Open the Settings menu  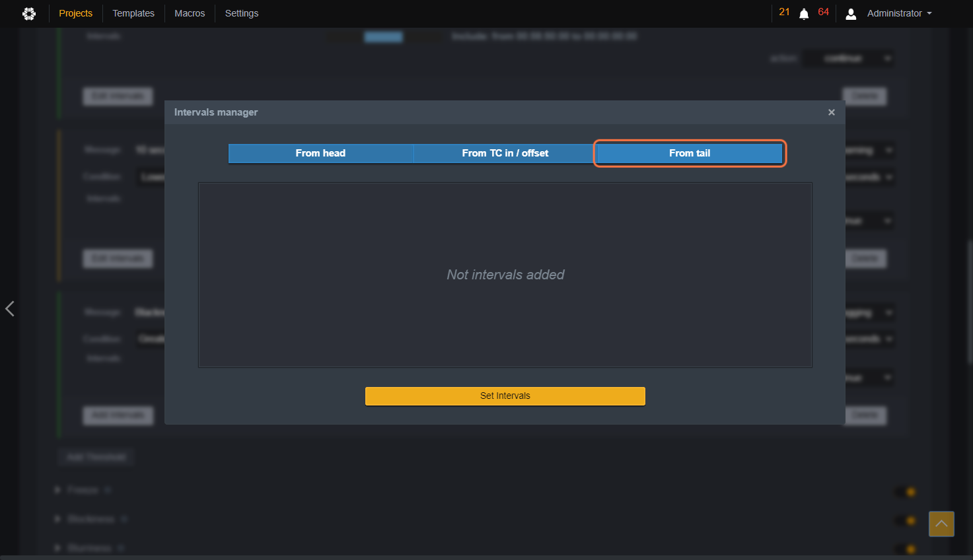(x=242, y=13)
